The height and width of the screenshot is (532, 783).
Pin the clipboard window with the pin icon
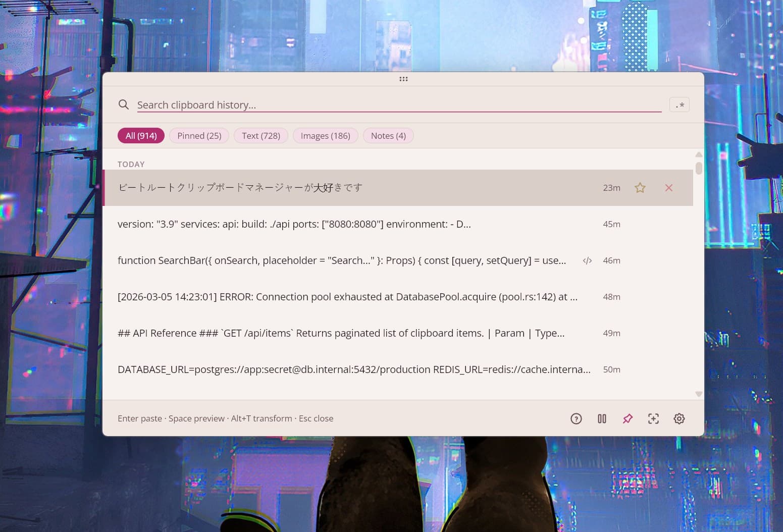click(x=628, y=418)
